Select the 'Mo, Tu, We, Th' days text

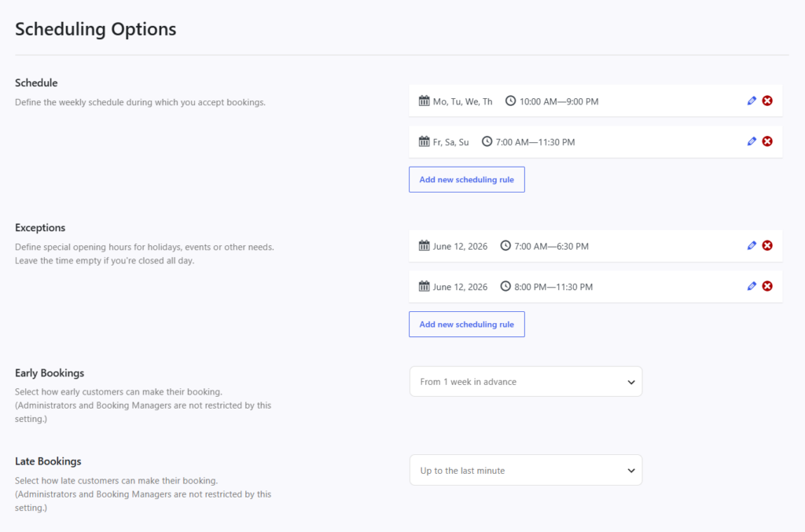click(462, 101)
